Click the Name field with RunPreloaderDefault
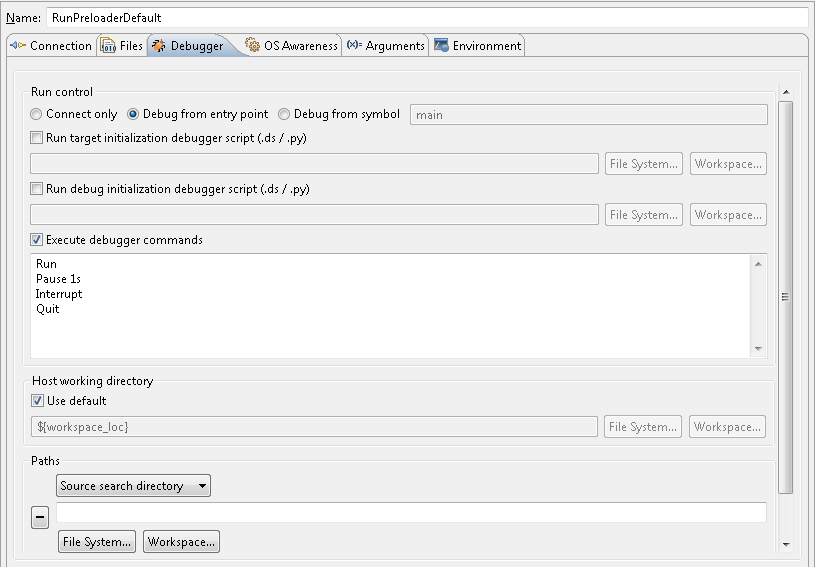 (427, 18)
